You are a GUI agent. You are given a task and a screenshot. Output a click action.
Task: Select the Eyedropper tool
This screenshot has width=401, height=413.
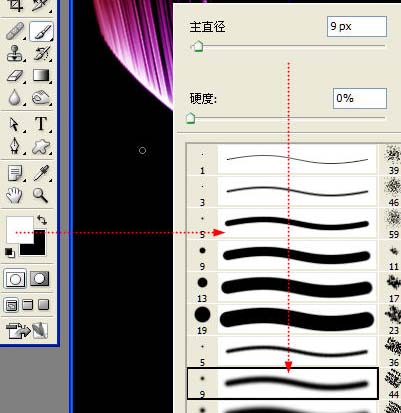41,173
